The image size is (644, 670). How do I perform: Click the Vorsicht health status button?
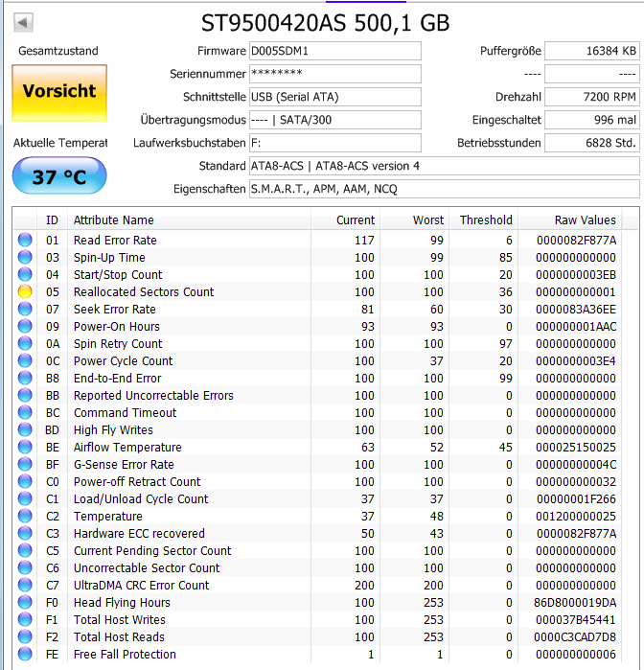(x=59, y=93)
